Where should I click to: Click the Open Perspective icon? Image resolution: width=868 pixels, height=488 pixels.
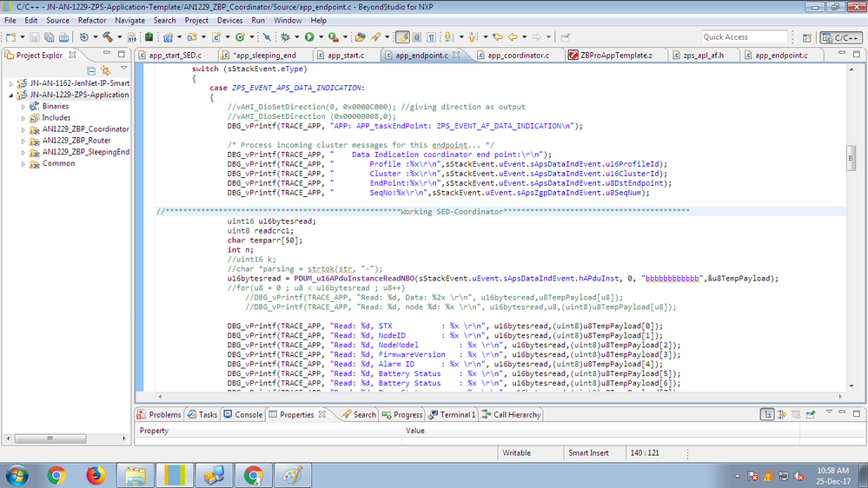click(807, 37)
